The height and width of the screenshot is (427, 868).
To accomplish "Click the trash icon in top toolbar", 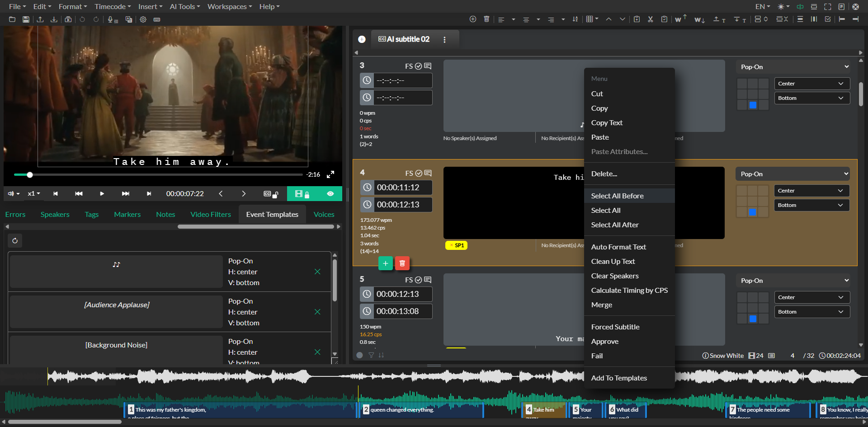I will click(486, 19).
